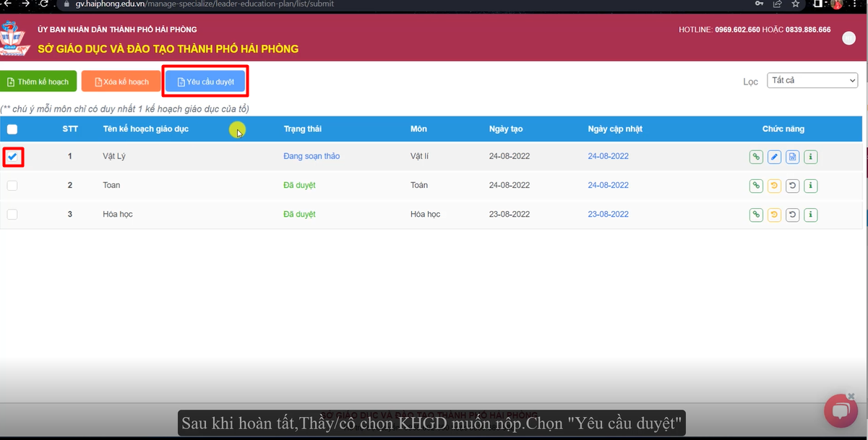Open the Word document icon for Vật Lý
Image resolution: width=868 pixels, height=440 pixels.
tap(792, 157)
